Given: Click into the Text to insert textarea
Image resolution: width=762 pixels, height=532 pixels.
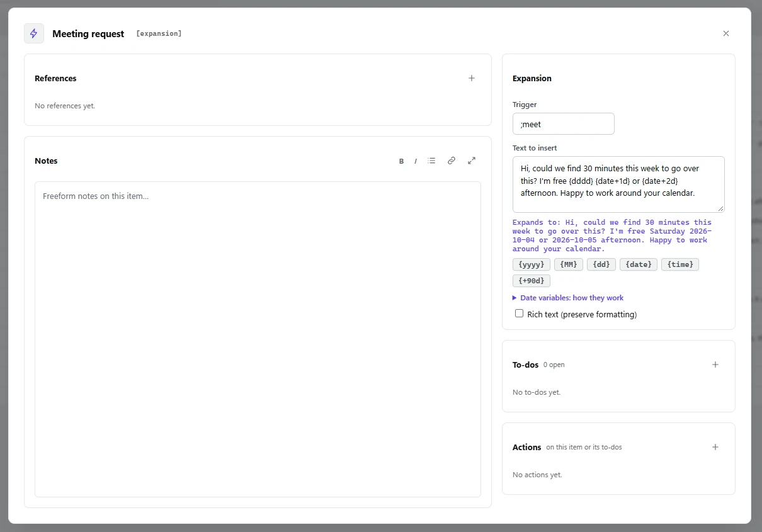Looking at the screenshot, I should coord(618,184).
